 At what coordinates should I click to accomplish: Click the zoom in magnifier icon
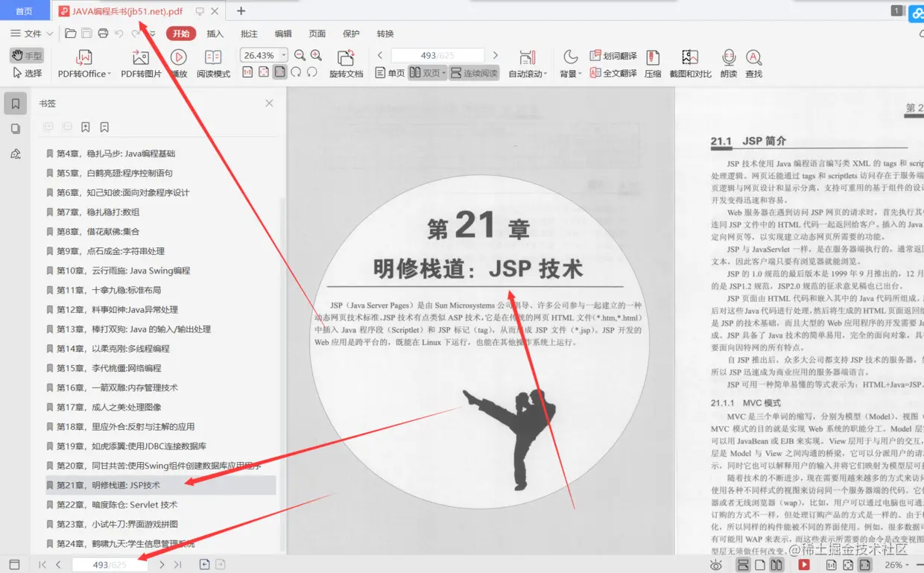point(316,55)
